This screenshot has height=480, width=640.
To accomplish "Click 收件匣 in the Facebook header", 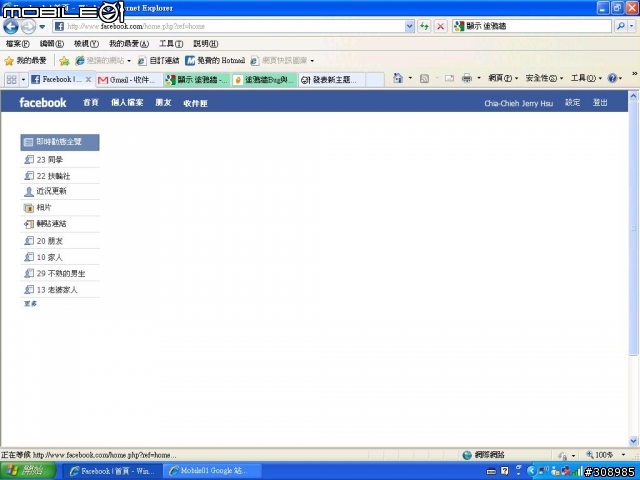I will pyautogui.click(x=195, y=103).
